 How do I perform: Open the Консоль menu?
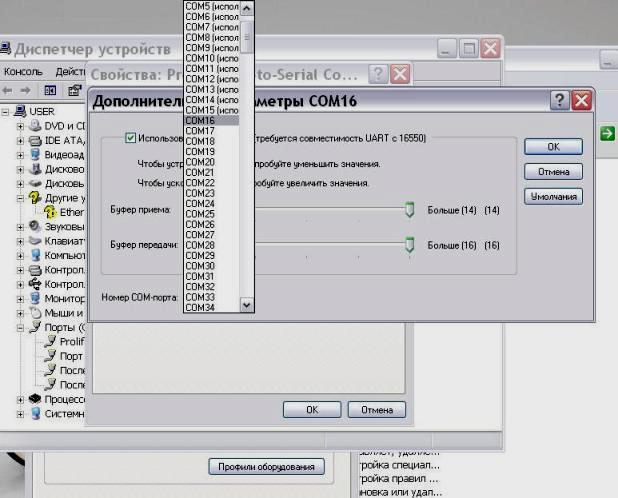coord(23,72)
